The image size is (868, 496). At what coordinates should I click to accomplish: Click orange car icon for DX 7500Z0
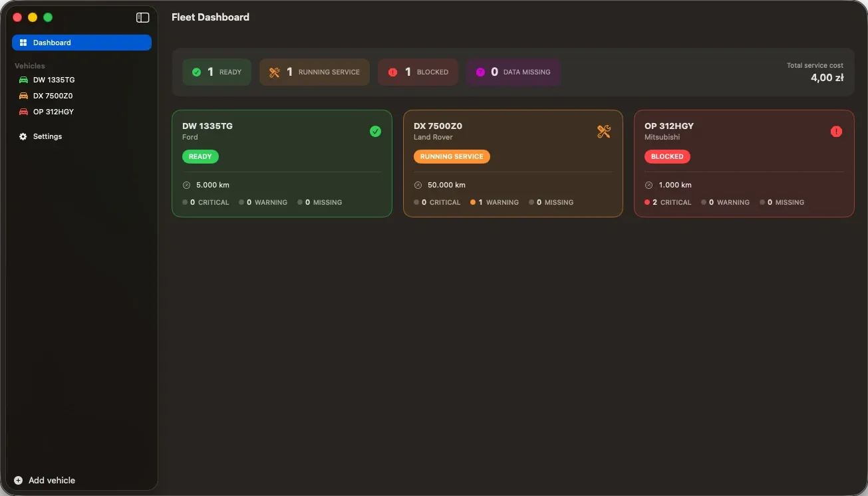(x=23, y=96)
